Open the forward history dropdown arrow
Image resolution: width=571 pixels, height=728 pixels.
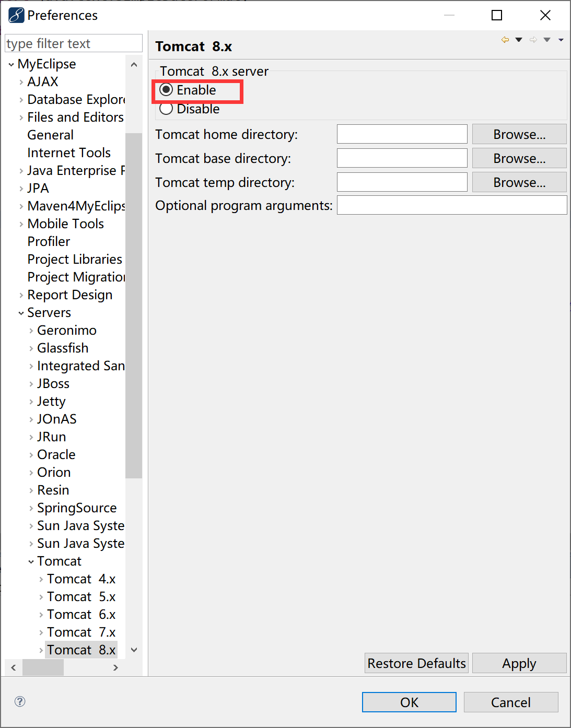[547, 40]
